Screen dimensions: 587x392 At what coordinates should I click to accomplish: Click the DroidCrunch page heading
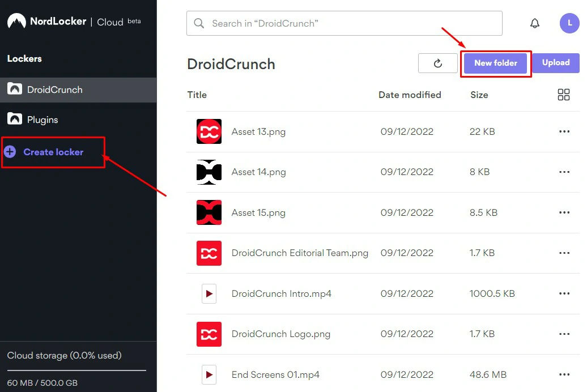[231, 64]
